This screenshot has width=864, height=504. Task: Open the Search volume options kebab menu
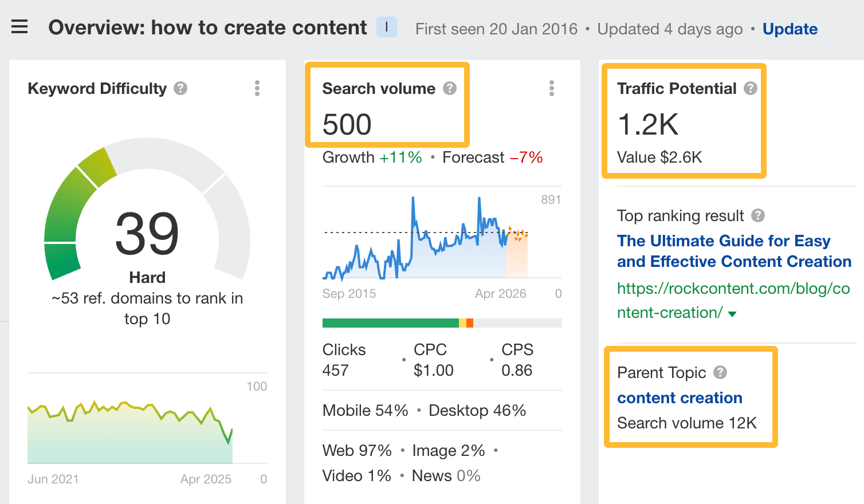[x=551, y=88]
